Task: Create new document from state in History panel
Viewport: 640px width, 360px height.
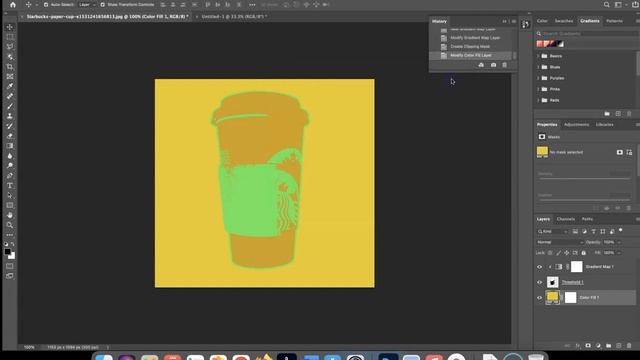Action: 481,65
